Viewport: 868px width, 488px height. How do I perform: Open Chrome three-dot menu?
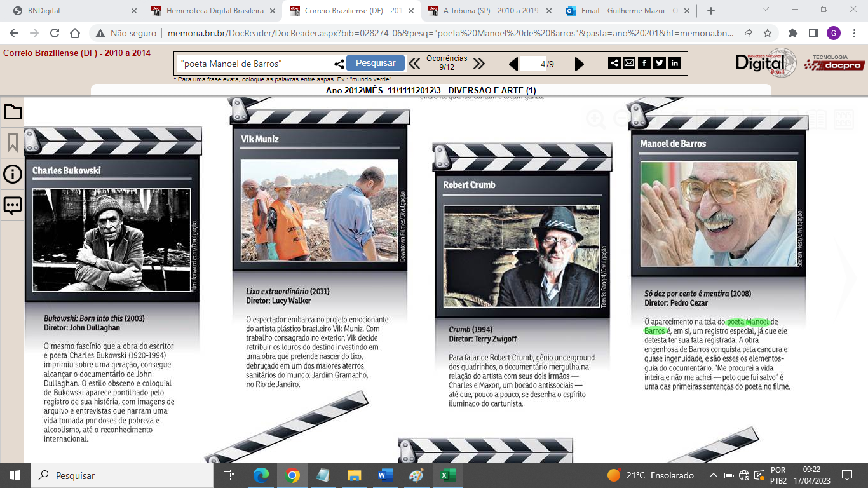[x=853, y=34]
